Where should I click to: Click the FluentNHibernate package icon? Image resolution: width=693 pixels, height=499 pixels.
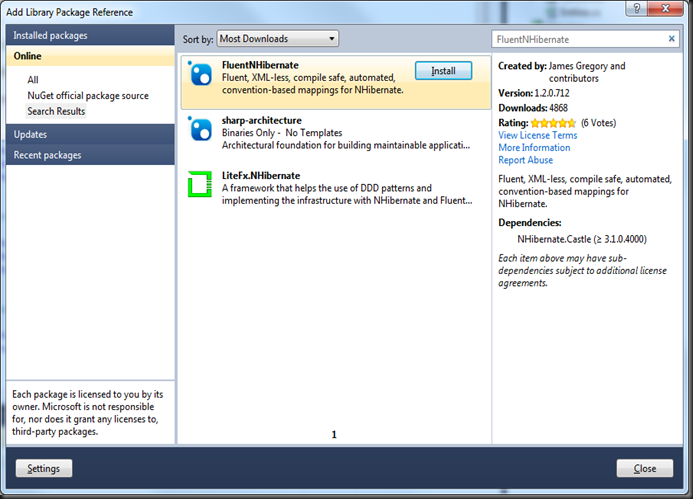(201, 74)
